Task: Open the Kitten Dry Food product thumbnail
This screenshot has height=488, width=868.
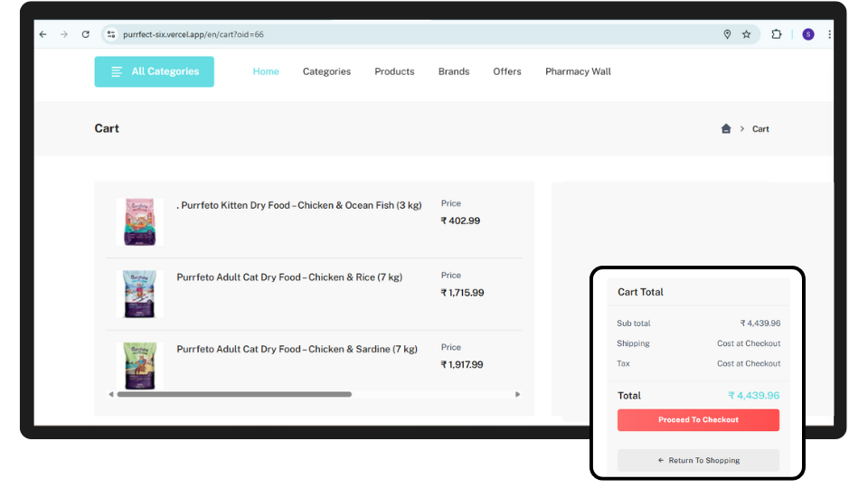Action: point(139,222)
